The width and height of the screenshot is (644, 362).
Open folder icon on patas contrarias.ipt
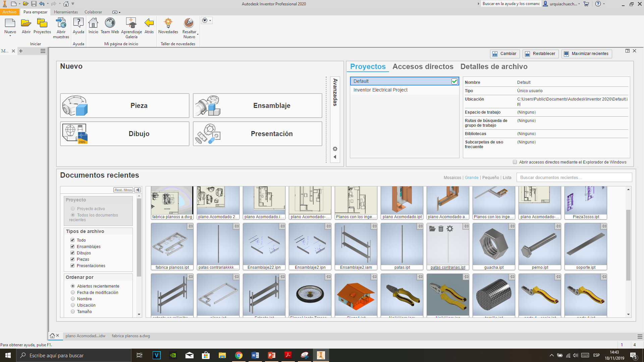pos(432,229)
